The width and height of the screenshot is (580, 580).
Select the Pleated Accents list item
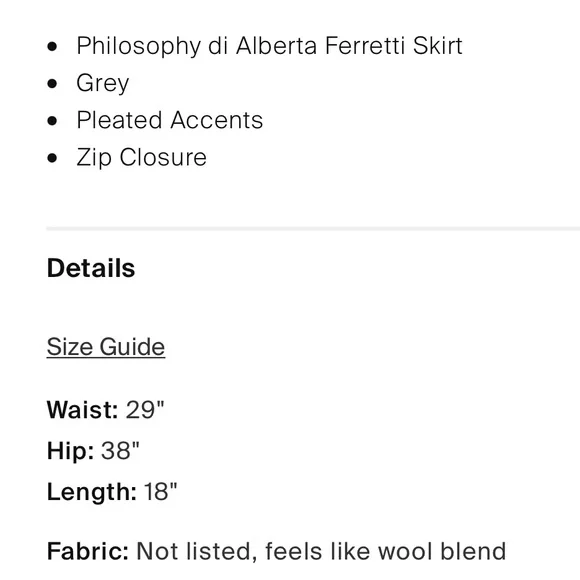[x=170, y=120]
